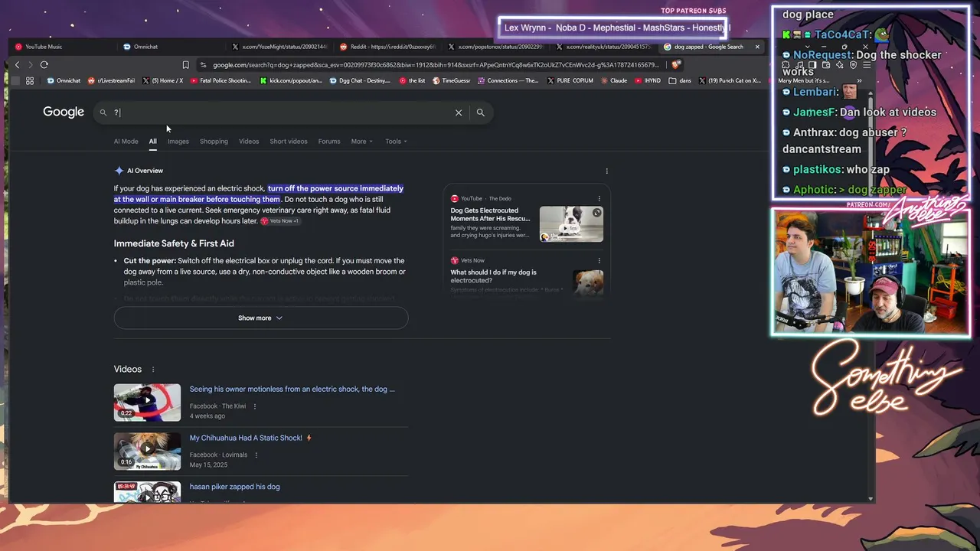Open options for The Kiwi Facebook video
980x551 pixels.
click(x=255, y=406)
